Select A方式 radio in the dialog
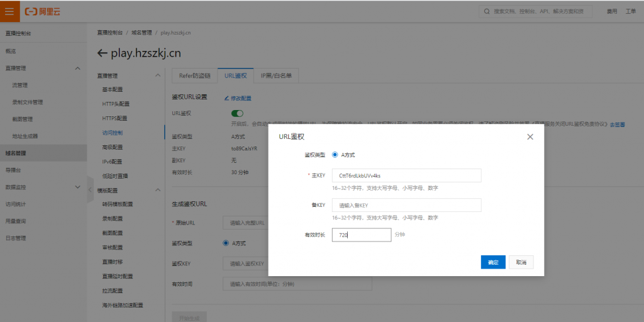Viewport: 644px width, 322px height. click(x=335, y=155)
